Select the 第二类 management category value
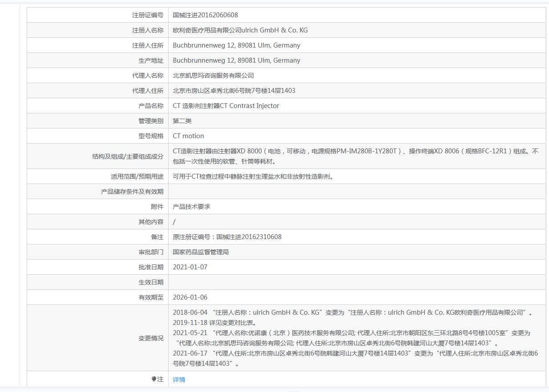The width and height of the screenshot is (549, 392). (182, 121)
